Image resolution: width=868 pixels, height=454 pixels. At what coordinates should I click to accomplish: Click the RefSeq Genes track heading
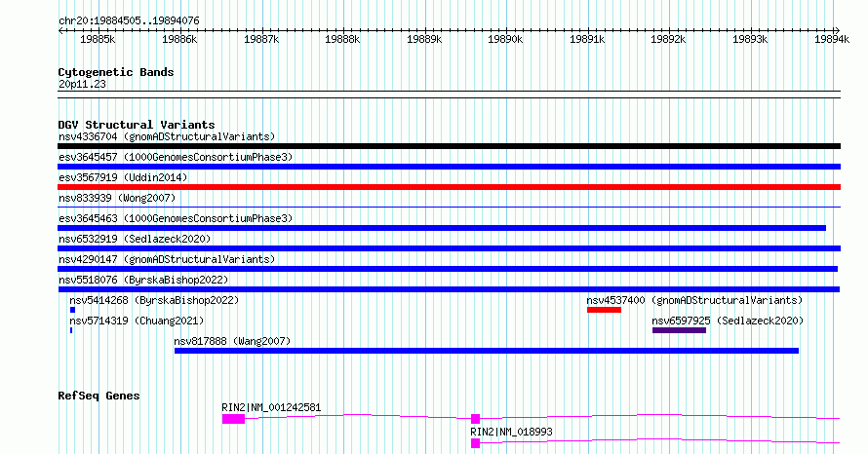(x=99, y=396)
